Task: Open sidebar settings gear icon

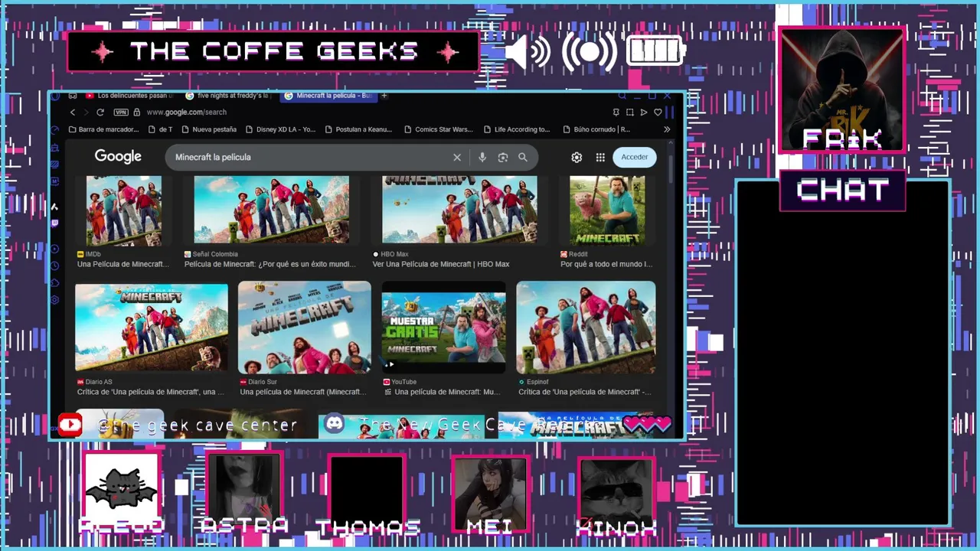Action: point(54,299)
